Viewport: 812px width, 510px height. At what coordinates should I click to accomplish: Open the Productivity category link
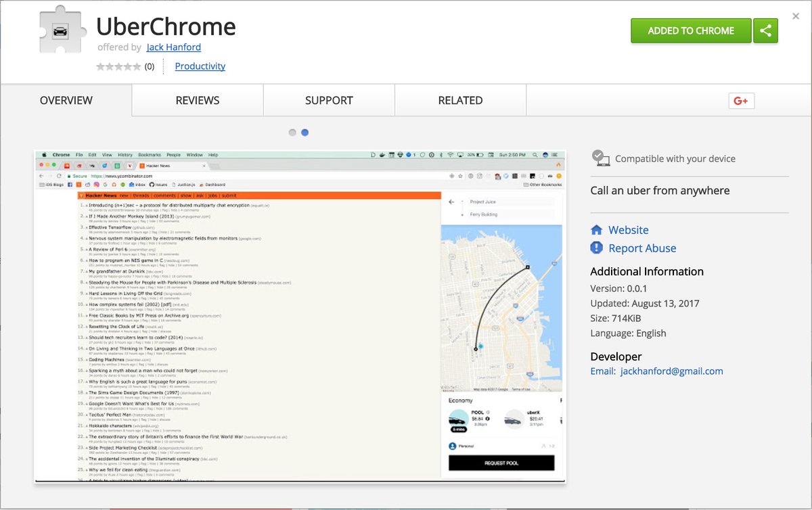(200, 66)
